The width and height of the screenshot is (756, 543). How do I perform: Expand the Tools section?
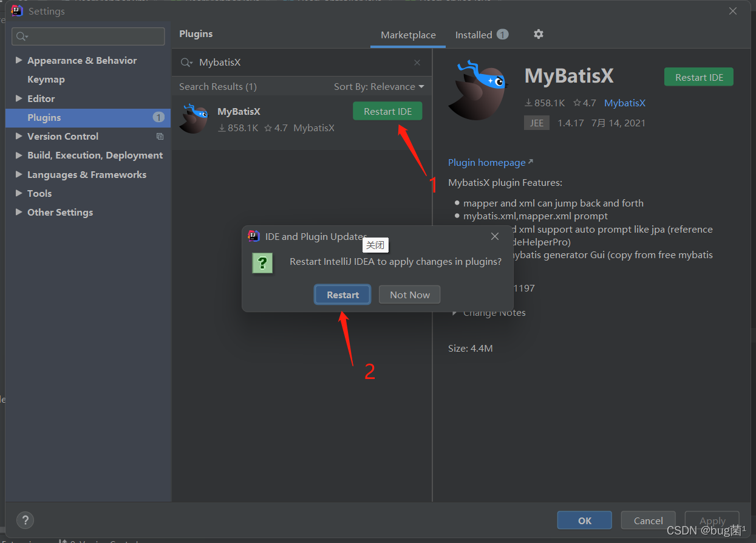[x=19, y=193]
